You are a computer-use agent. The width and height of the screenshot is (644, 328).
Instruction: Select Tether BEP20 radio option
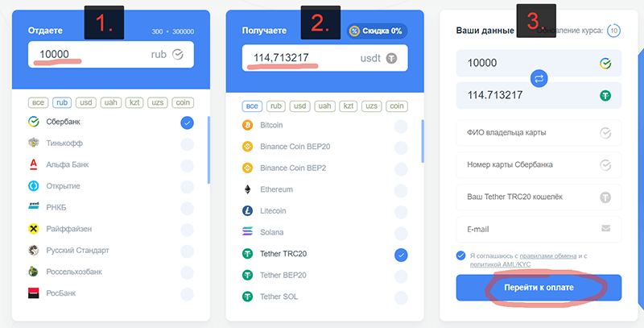pyautogui.click(x=401, y=276)
